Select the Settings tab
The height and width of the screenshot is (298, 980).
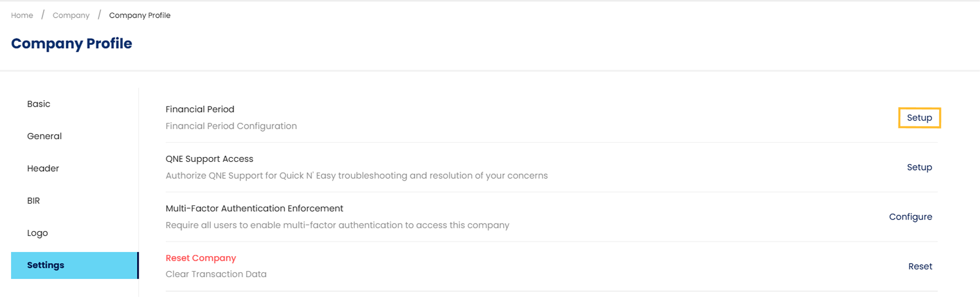46,265
